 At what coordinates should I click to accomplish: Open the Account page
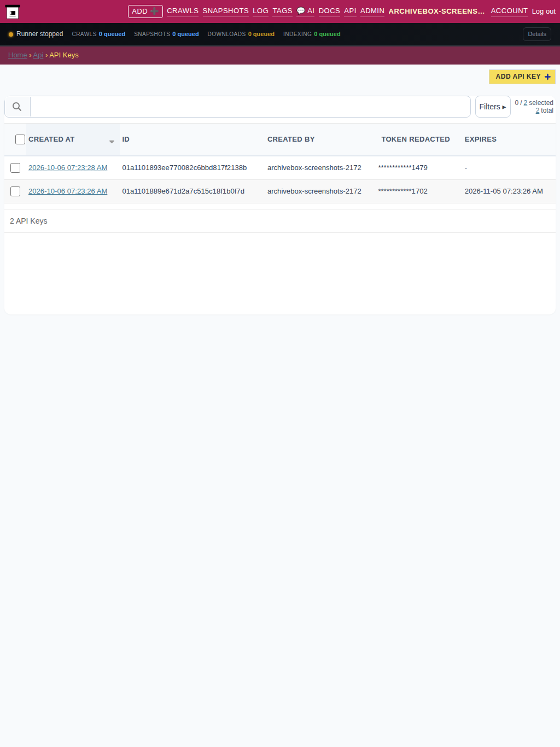pos(509,11)
